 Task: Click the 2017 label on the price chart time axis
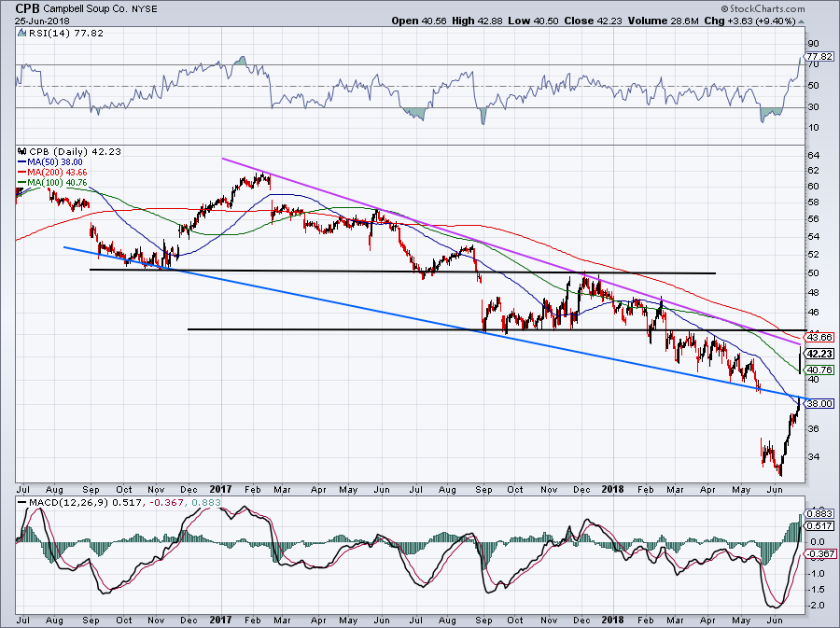coord(220,489)
